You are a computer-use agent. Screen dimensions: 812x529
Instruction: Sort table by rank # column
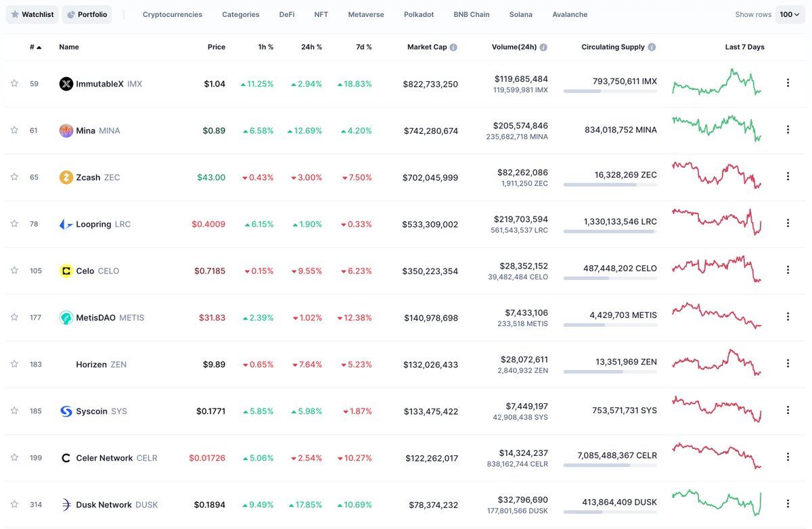(35, 47)
